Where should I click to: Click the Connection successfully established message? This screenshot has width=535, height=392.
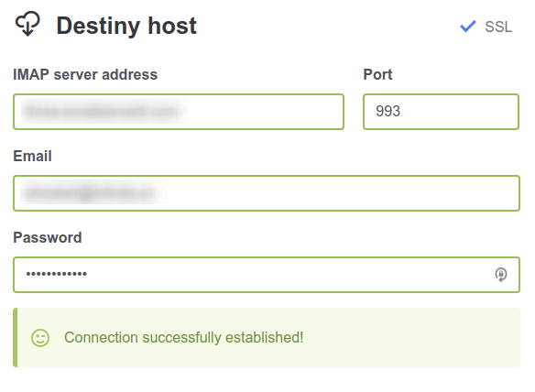[x=183, y=337]
